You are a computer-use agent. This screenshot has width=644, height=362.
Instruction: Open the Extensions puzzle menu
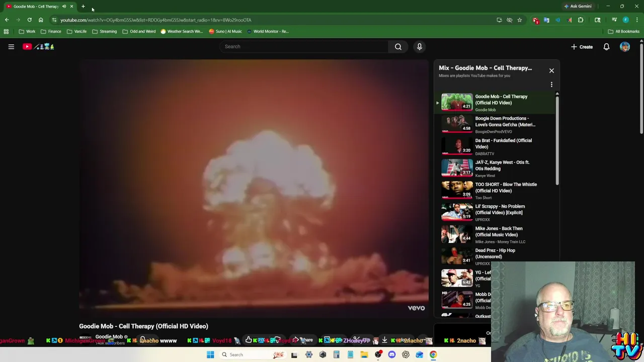[x=581, y=20]
